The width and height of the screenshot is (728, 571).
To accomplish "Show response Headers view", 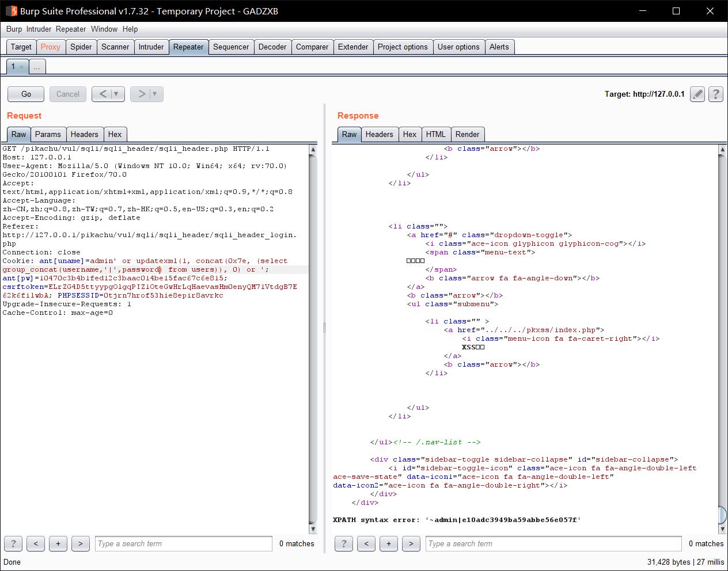I will pyautogui.click(x=380, y=134).
